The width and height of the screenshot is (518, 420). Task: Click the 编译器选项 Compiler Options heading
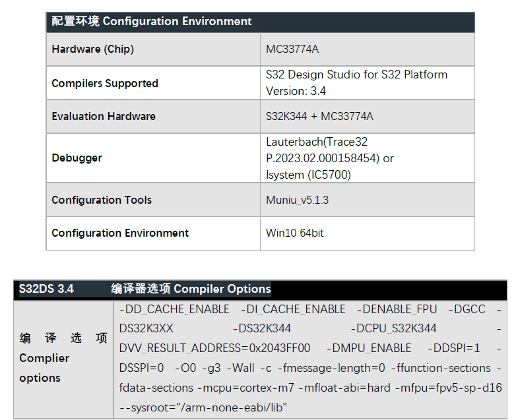(x=191, y=289)
